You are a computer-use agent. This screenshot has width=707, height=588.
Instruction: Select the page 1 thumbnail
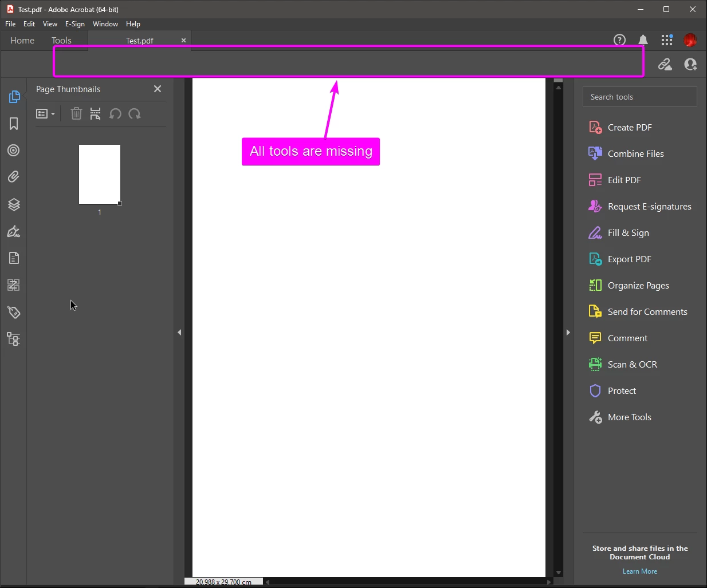(x=100, y=174)
